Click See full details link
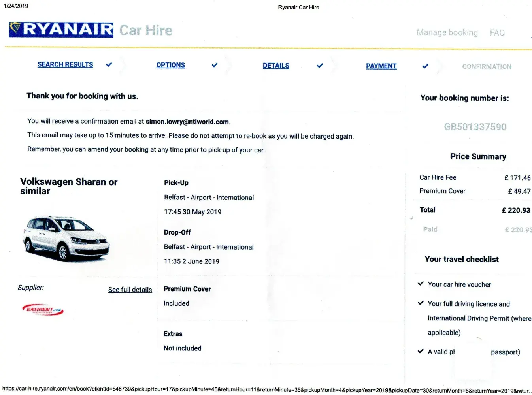 (130, 290)
